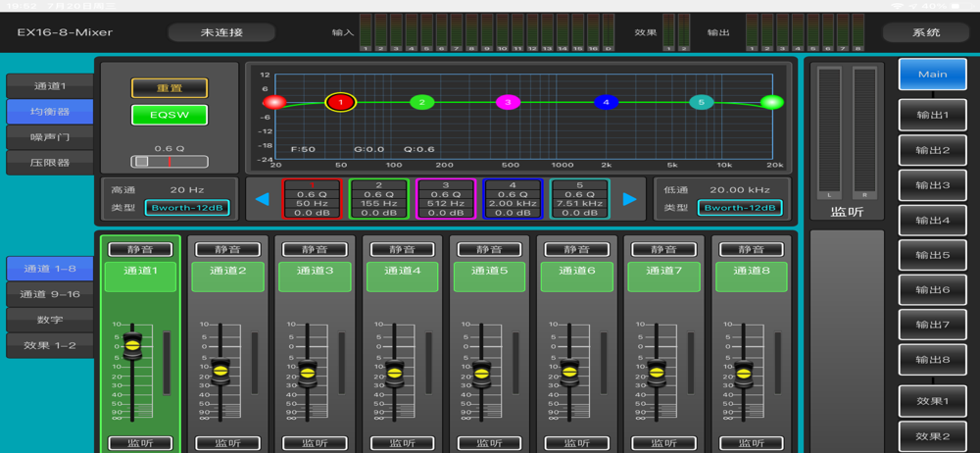Screen dimensions: 980x453
Task: Mute 通道2 with 静音 button
Action: click(x=227, y=249)
